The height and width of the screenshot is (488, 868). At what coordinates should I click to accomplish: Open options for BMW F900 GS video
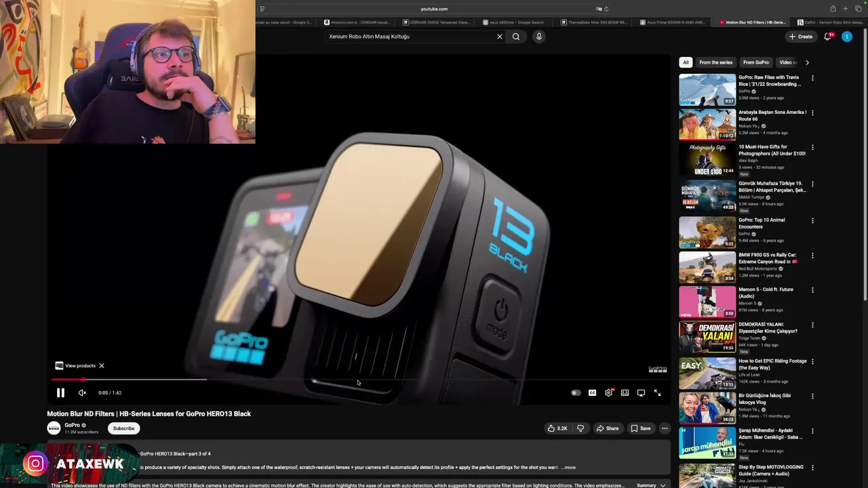click(x=812, y=256)
